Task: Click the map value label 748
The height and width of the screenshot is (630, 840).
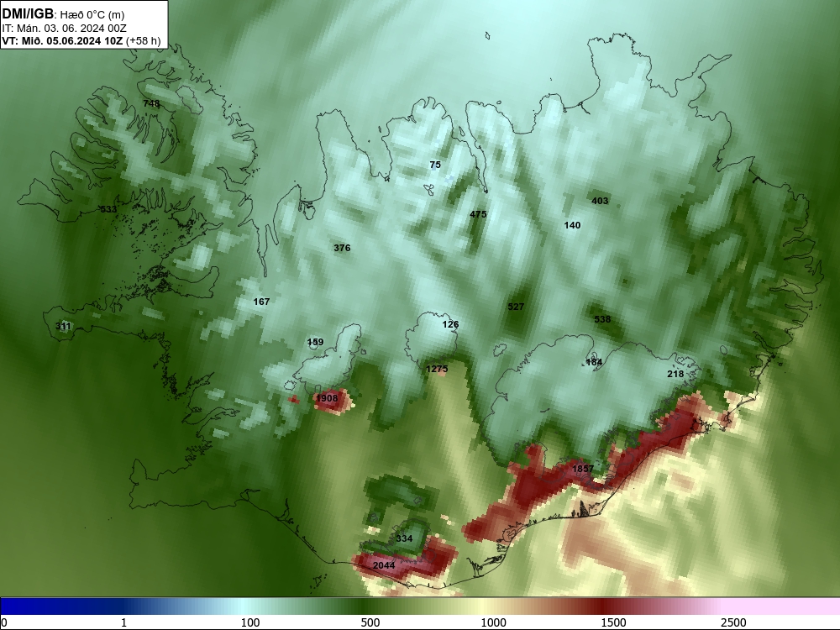Action: coord(151,103)
